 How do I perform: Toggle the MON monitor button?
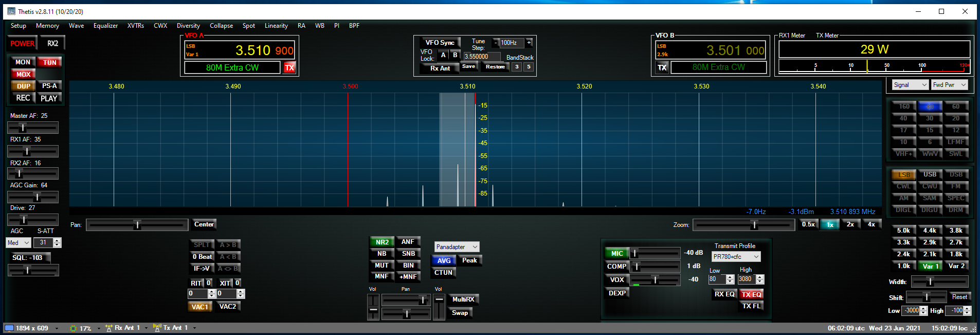point(23,62)
